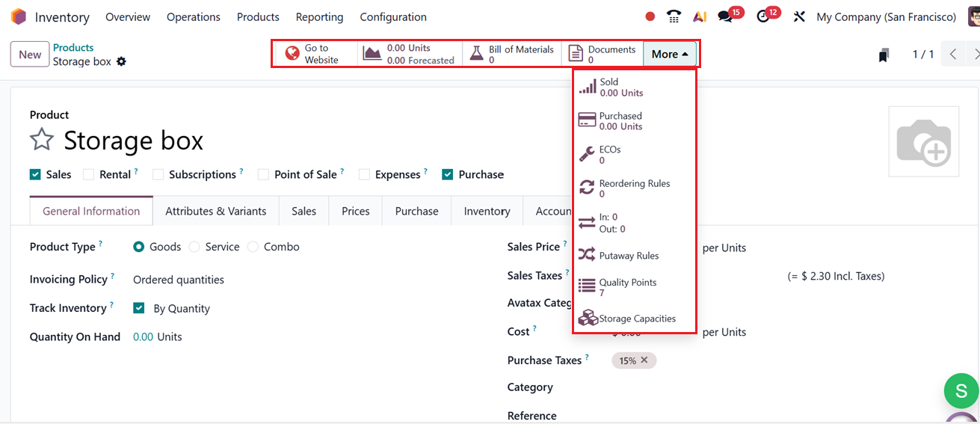Enable the Rental checkbox
Image resolution: width=980 pixels, height=424 pixels.
point(88,174)
